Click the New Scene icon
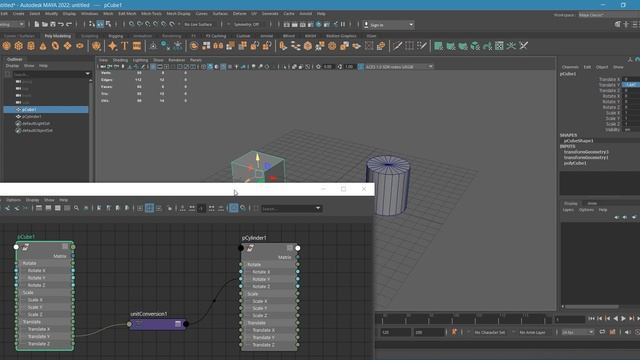The image size is (640, 360). click(37, 24)
